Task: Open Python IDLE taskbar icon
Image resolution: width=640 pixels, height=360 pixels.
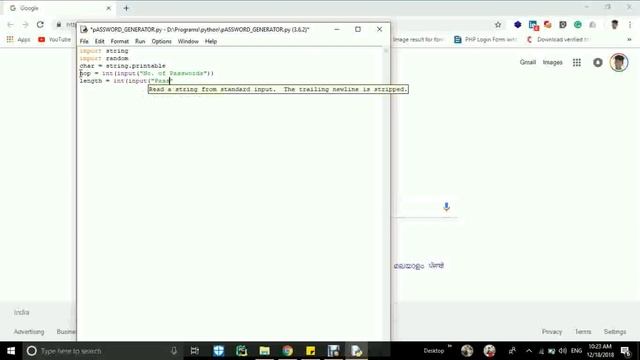Action: tap(356, 351)
